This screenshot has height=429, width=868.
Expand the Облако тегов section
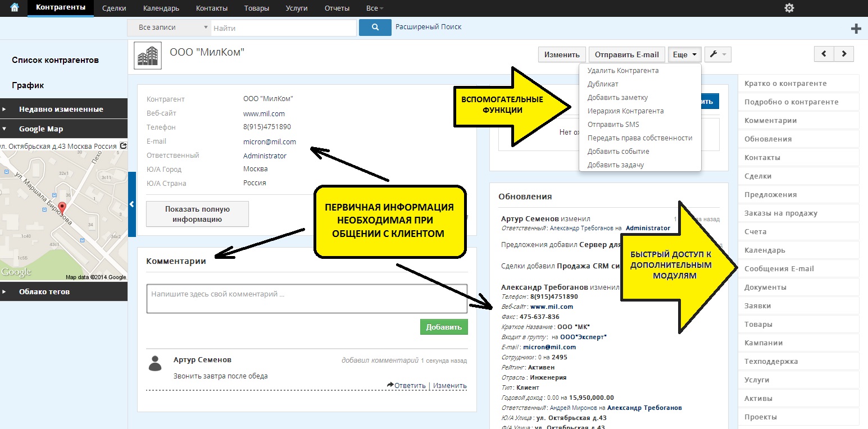point(63,291)
